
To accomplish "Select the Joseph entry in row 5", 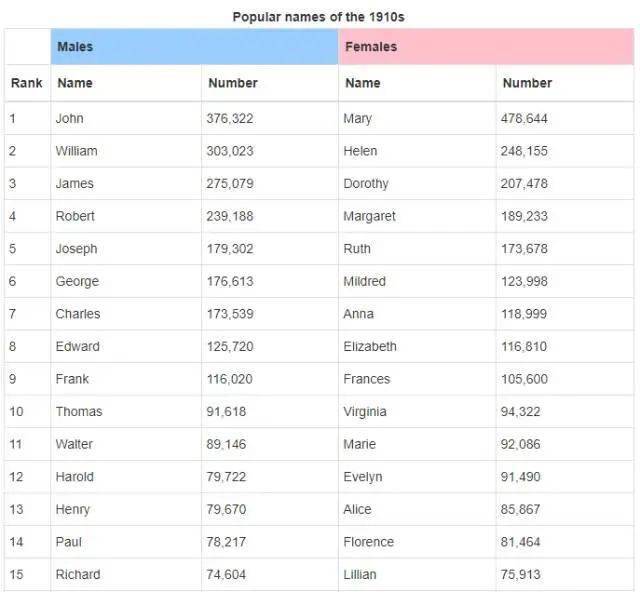I will [77, 249].
